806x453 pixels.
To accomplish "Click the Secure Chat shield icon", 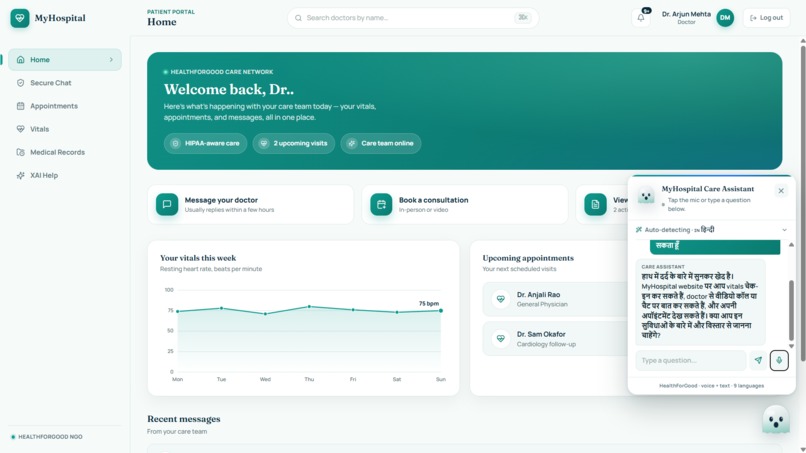I will tap(21, 83).
